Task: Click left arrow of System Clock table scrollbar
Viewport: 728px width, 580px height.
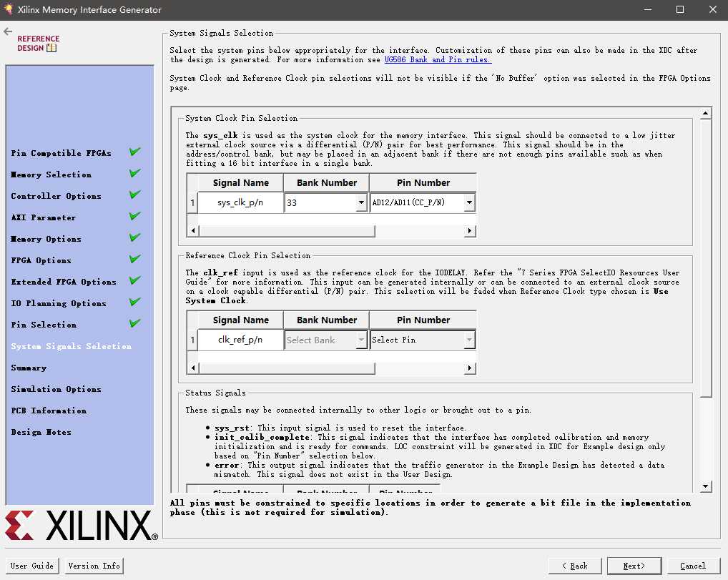Action: (193, 230)
